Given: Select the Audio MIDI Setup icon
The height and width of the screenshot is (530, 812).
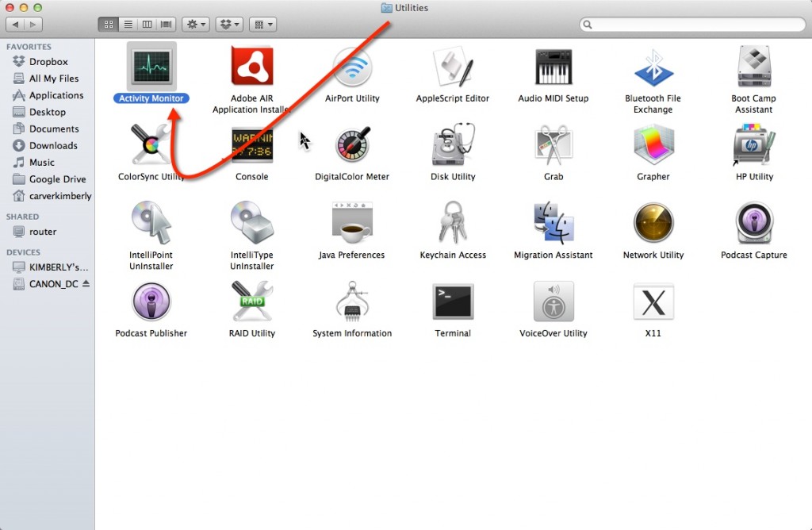Looking at the screenshot, I should tap(553, 67).
